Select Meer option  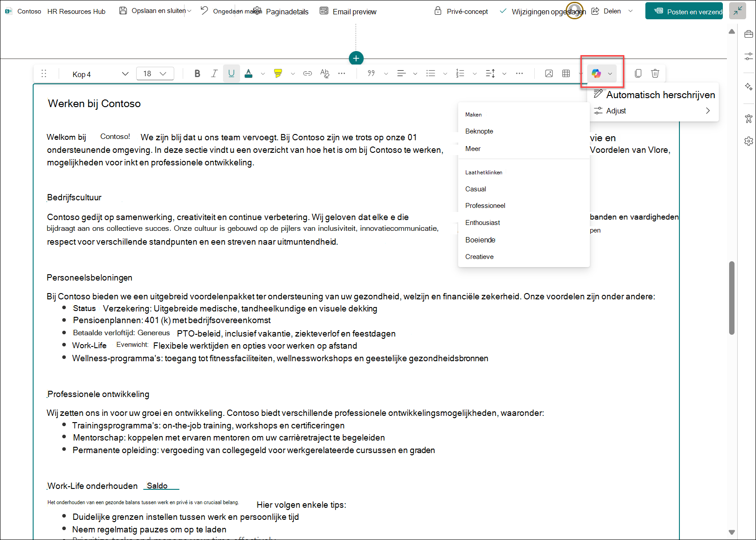pos(524,149)
